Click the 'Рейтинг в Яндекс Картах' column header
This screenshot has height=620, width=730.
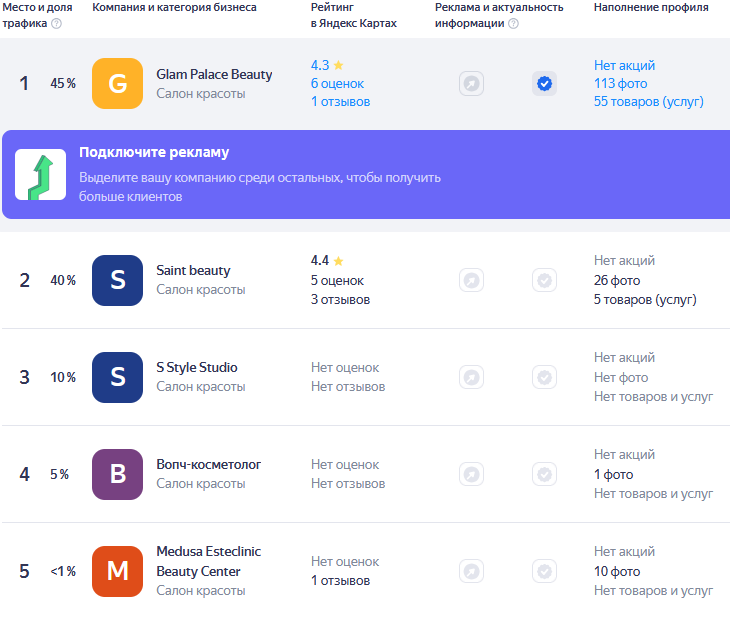353,15
